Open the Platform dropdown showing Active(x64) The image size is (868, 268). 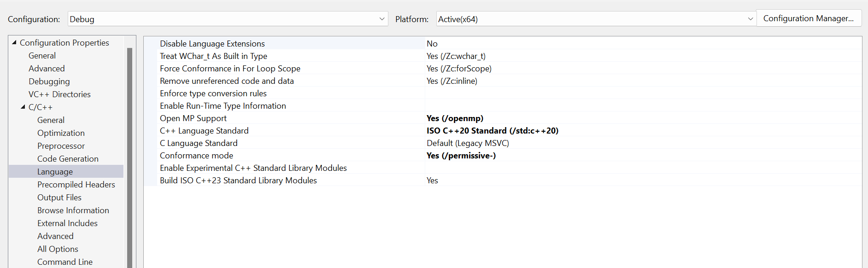(596, 19)
